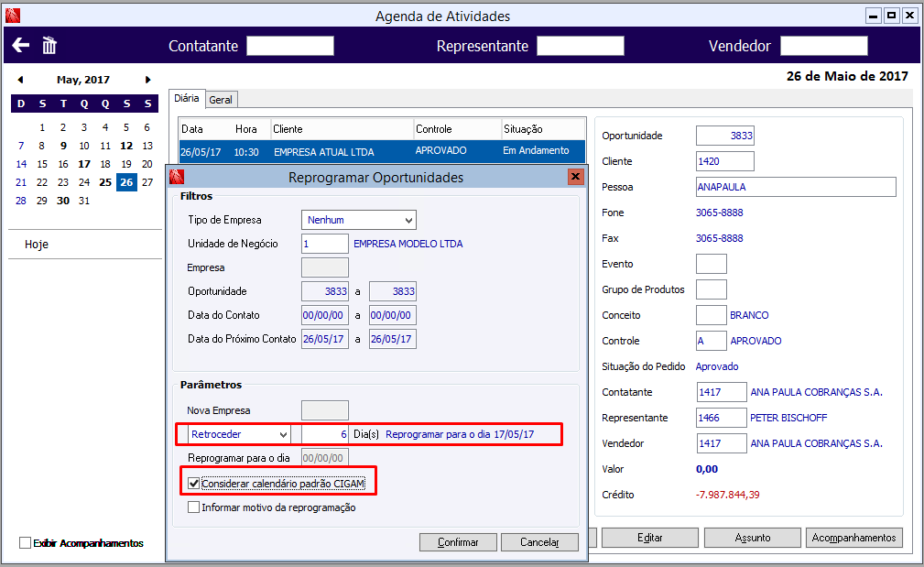This screenshot has height=567, width=924.
Task: Click the Dia(s) quantity field showing 6
Action: tap(325, 434)
